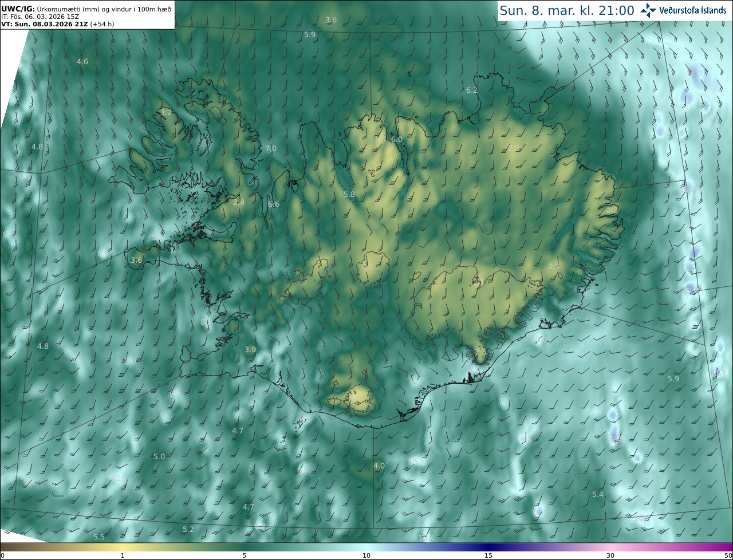733x560 pixels.
Task: Click the 10 tick on the color scale
Action: pyautogui.click(x=366, y=555)
